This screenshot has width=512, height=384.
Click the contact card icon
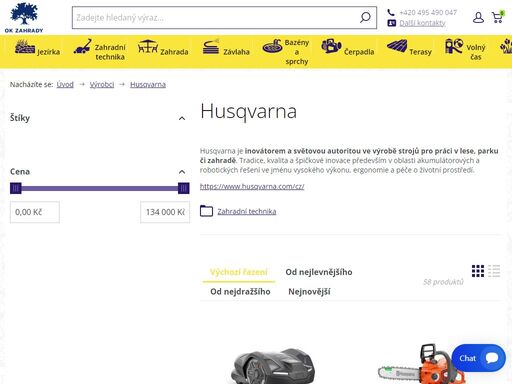click(391, 23)
